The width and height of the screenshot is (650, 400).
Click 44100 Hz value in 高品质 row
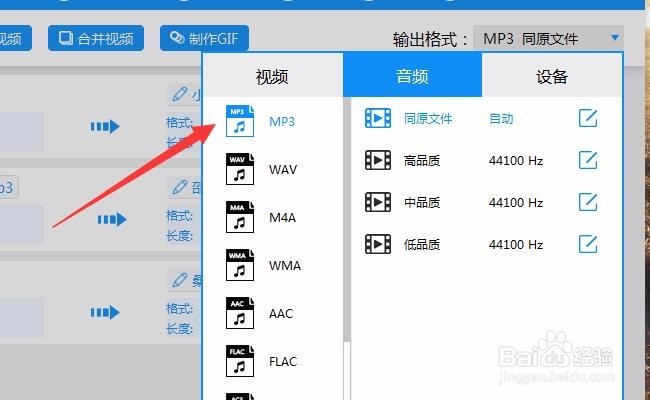[516, 160]
